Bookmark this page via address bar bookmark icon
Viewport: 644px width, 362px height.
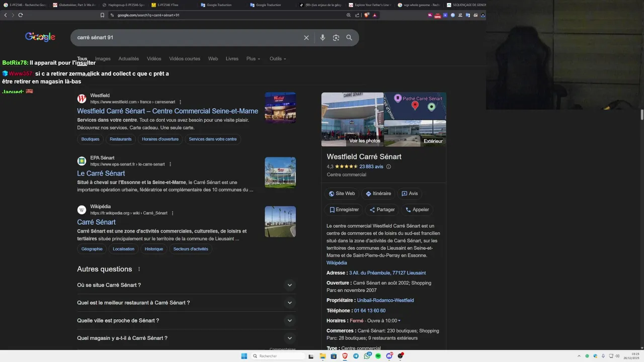102,15
